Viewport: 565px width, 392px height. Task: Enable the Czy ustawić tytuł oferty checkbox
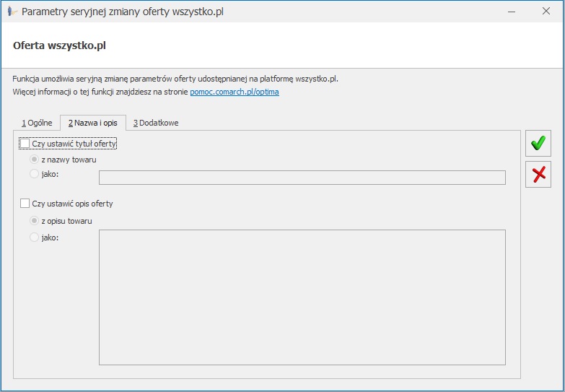[x=25, y=144]
